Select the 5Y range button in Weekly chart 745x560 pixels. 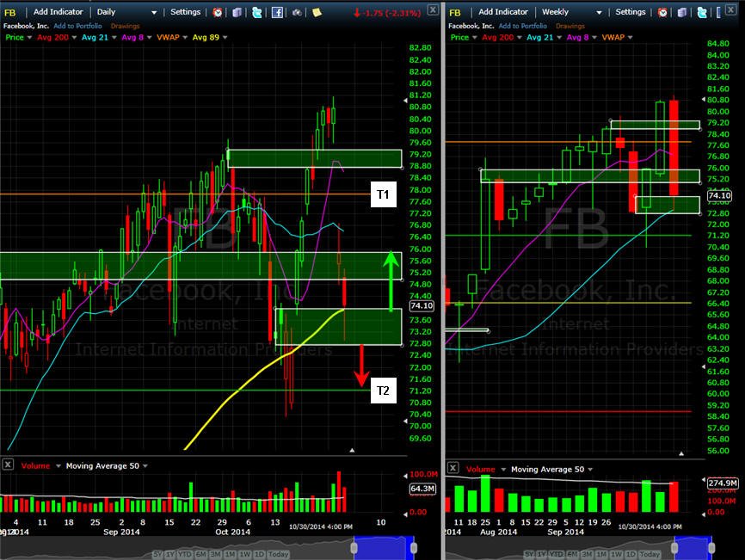[x=528, y=554]
